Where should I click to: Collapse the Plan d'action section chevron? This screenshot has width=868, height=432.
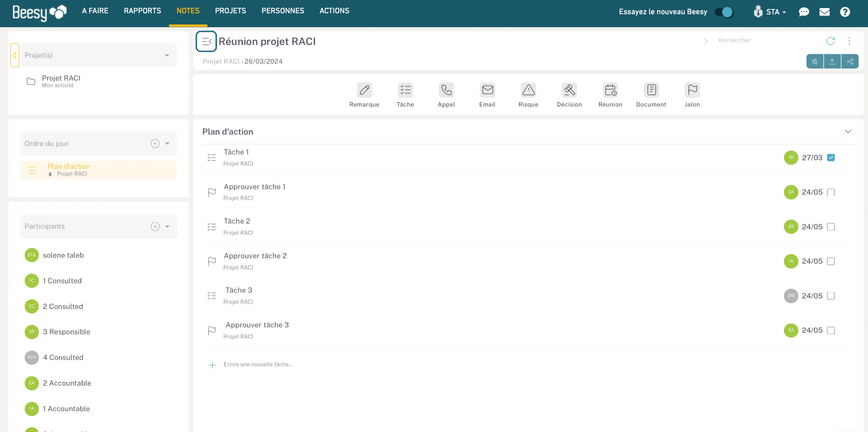(x=848, y=132)
